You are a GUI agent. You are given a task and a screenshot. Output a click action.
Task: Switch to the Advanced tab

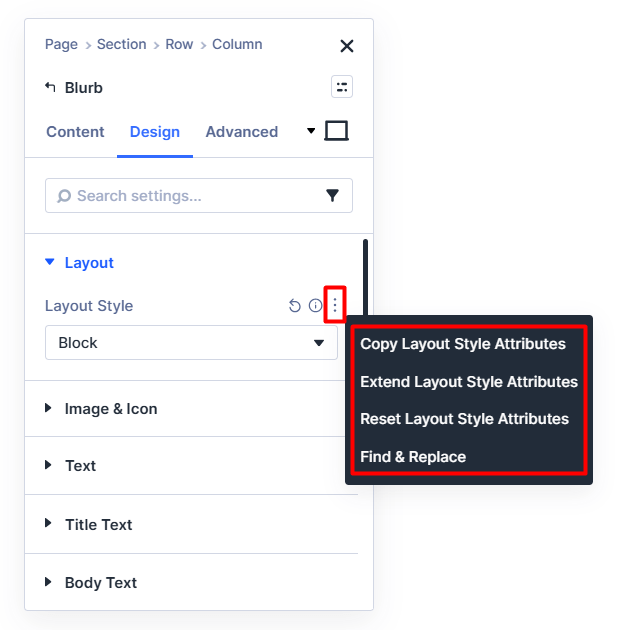tap(241, 132)
